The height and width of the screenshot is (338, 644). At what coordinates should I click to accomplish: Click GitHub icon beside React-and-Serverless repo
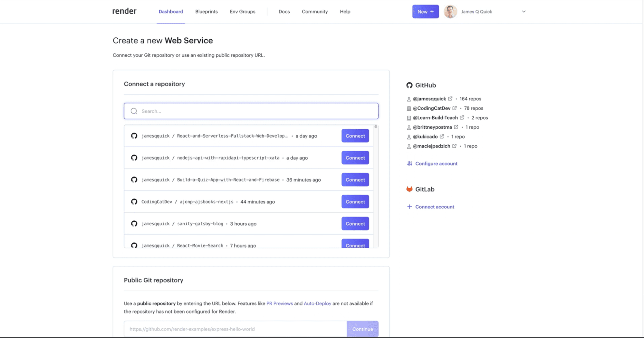coord(134,136)
